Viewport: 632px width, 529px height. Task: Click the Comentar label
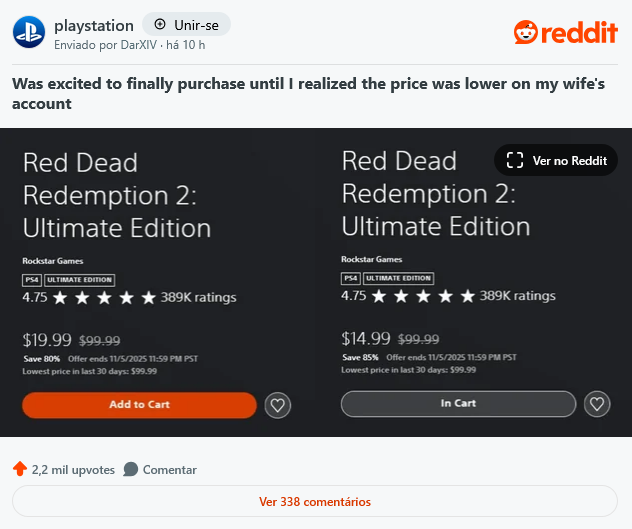[169, 469]
